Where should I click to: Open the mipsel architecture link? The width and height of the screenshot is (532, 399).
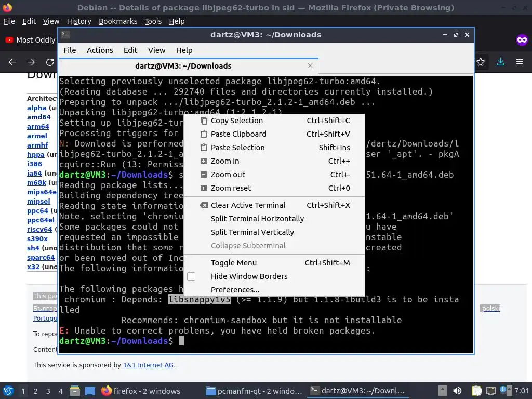[38, 201]
